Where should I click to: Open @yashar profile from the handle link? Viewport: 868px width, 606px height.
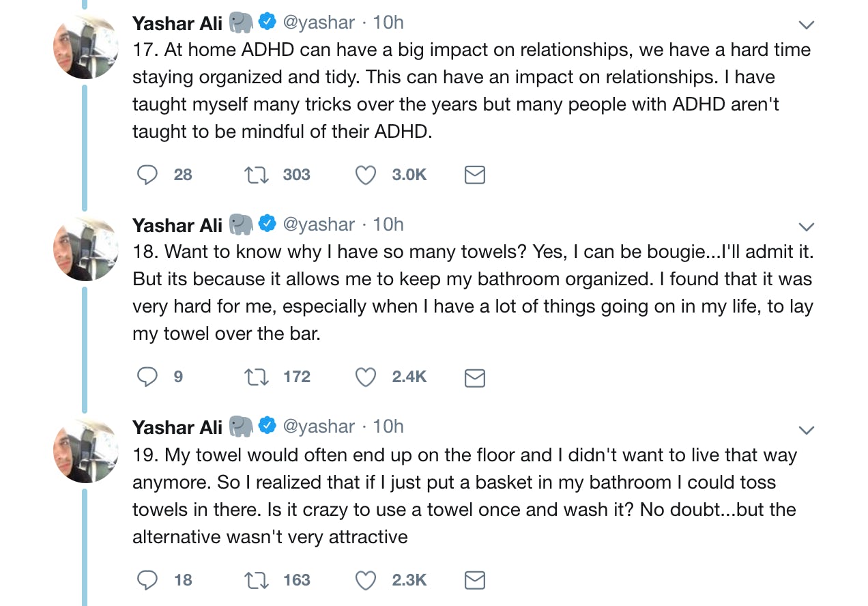[x=318, y=21]
